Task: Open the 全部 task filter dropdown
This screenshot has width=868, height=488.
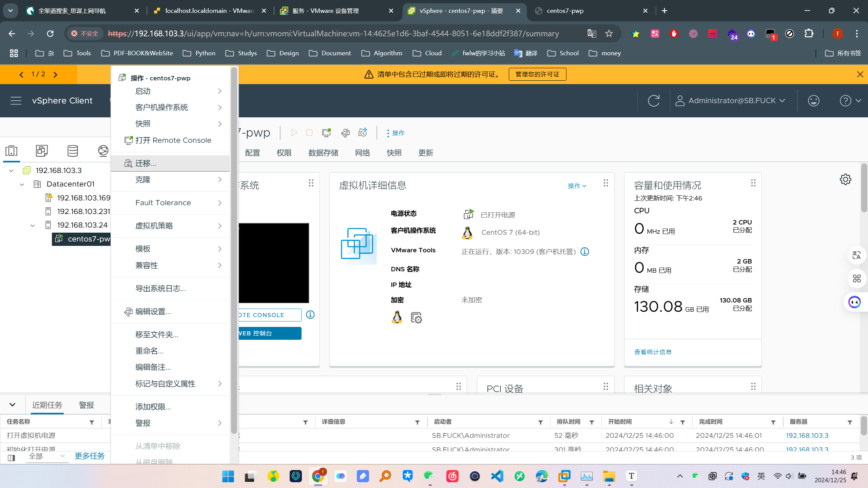Action: [x=47, y=456]
